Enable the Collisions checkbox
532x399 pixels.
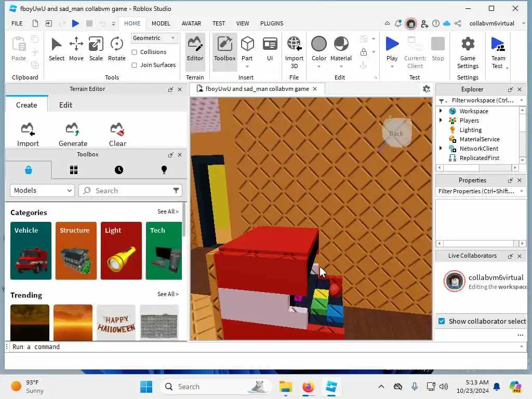[135, 52]
